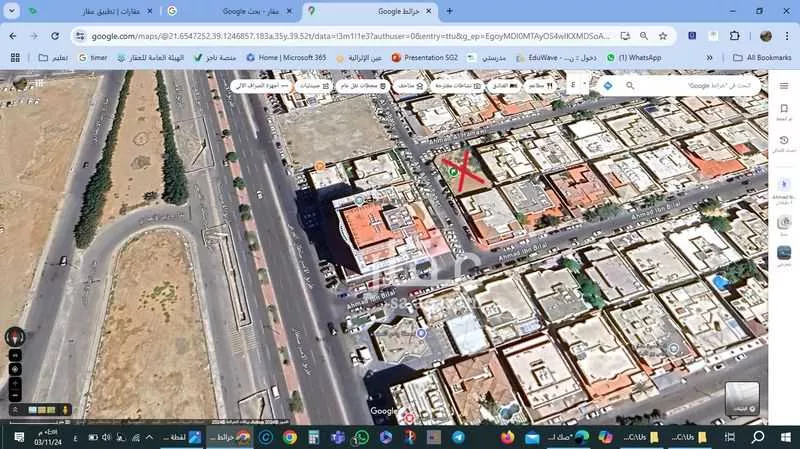Open WhatsApp from the taskbar

point(360,437)
